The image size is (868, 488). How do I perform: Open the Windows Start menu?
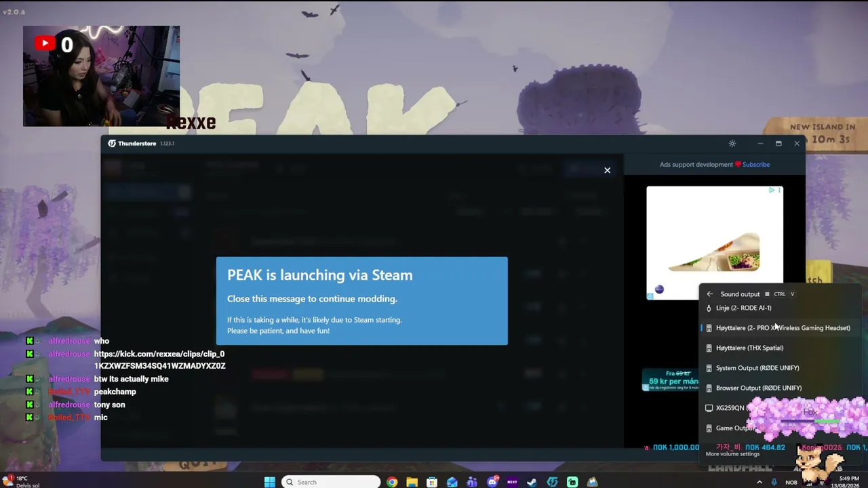pyautogui.click(x=269, y=482)
